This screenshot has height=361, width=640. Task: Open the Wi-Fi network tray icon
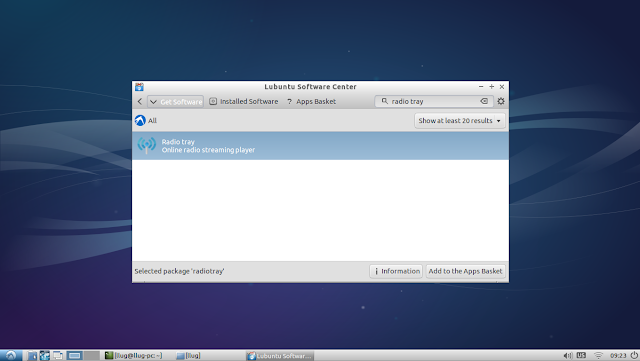(598, 356)
